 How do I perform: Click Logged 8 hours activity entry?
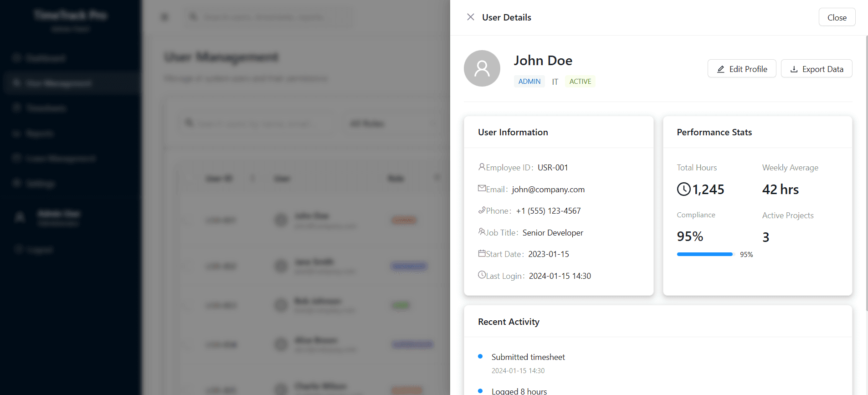[519, 391]
